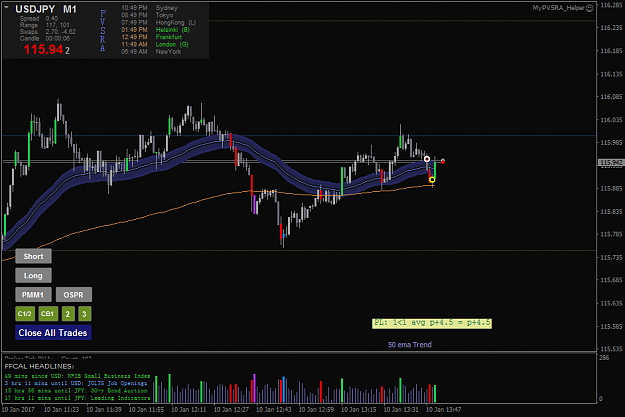Click the purple candle on the price chart
The height and width of the screenshot is (417, 625).
coord(254,205)
